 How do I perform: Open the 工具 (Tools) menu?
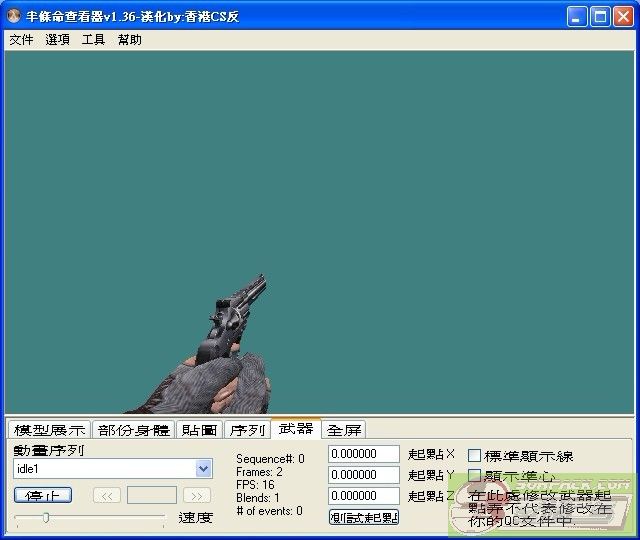click(93, 40)
